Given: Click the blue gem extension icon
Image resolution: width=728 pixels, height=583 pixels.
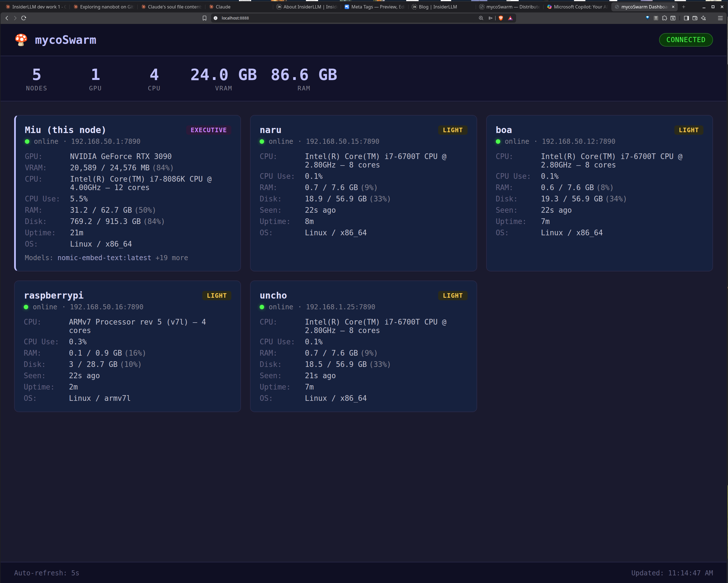Looking at the screenshot, I should tap(647, 18).
